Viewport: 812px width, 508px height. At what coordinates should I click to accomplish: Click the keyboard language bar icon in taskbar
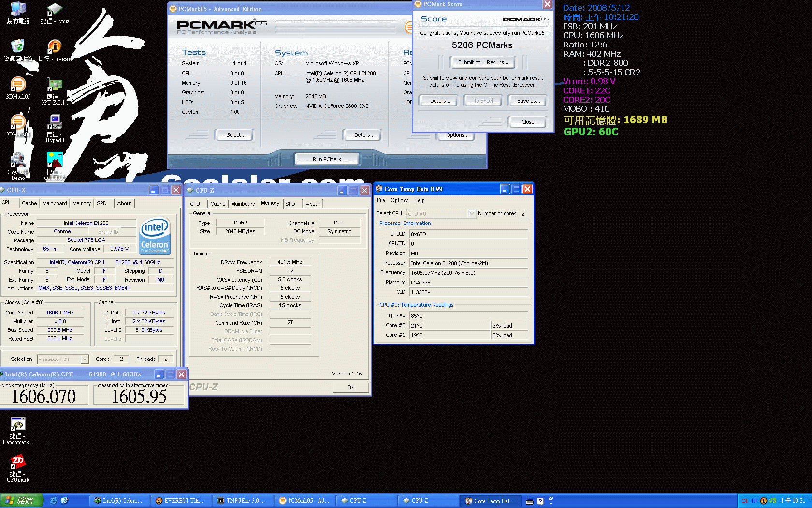[530, 501]
